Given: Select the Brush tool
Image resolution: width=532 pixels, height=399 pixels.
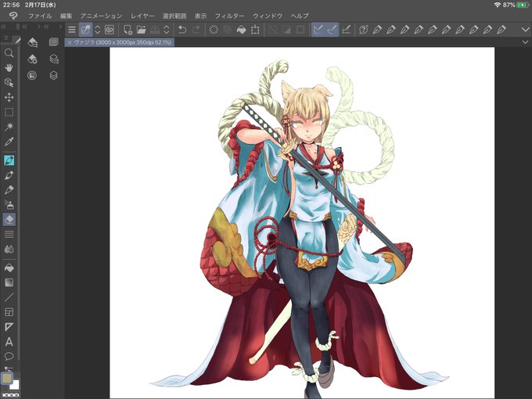Looking at the screenshot, I should click(9, 189).
